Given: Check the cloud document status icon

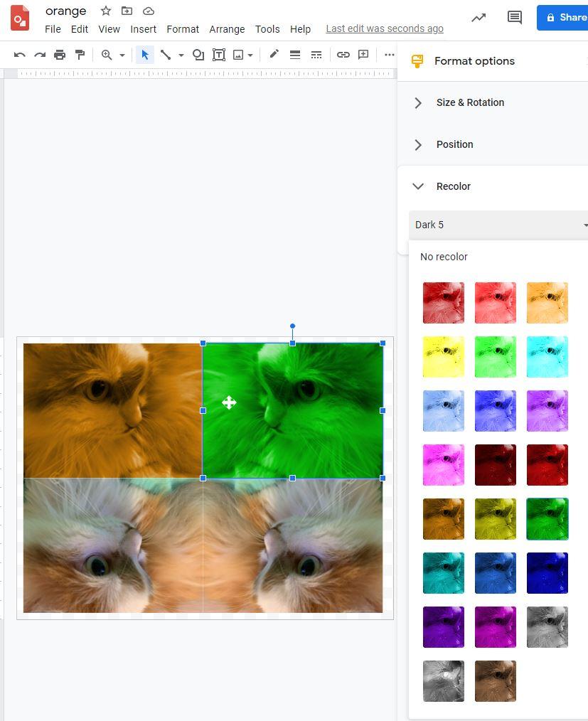Looking at the screenshot, I should coord(149,11).
